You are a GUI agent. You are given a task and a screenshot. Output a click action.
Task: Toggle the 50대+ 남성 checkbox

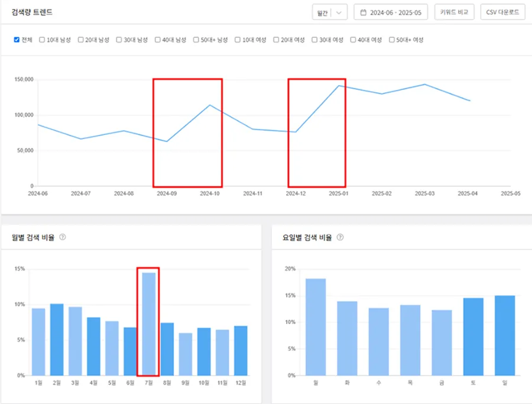[x=196, y=40]
